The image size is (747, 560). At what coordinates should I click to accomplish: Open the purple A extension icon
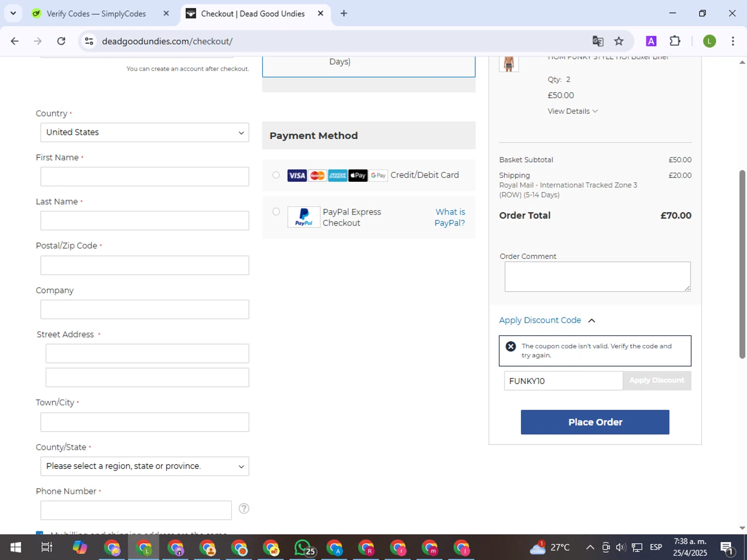(651, 41)
